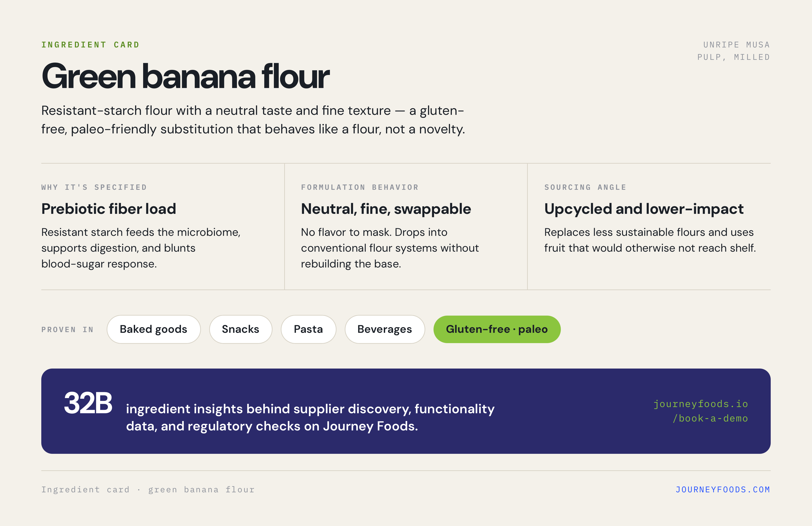Click the Baked goods pill
Viewport: 812px width, 526px height.
pos(153,329)
